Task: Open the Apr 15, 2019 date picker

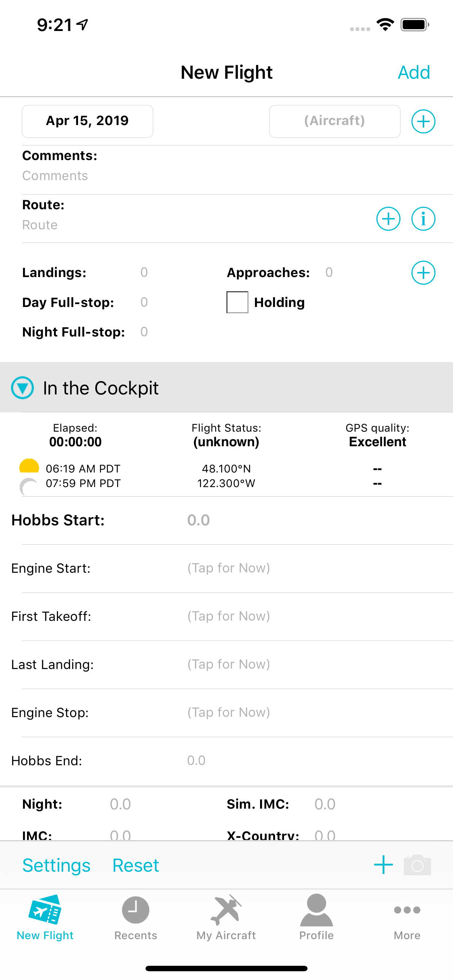Action: 88,121
